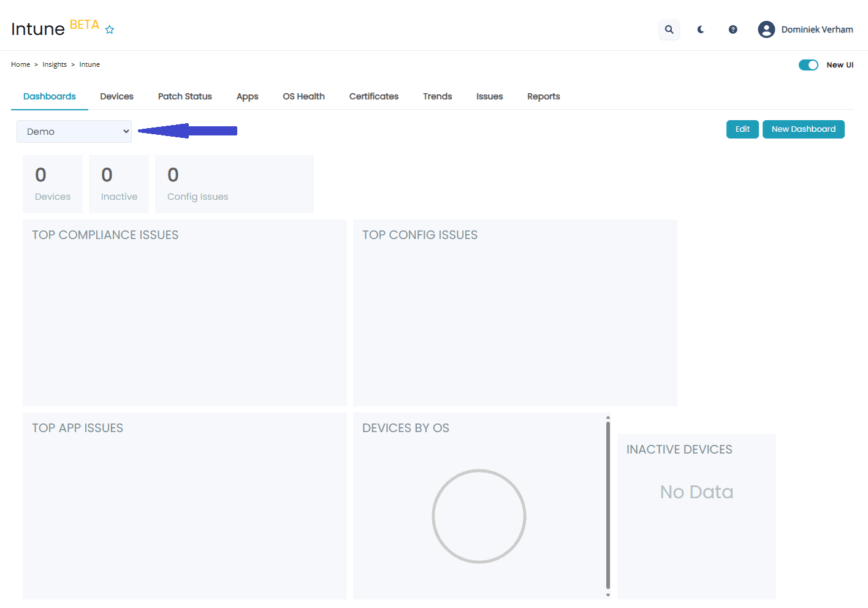Image resolution: width=868 pixels, height=608 pixels.
Task: Click the Insights breadcrumb link
Action: 55,64
